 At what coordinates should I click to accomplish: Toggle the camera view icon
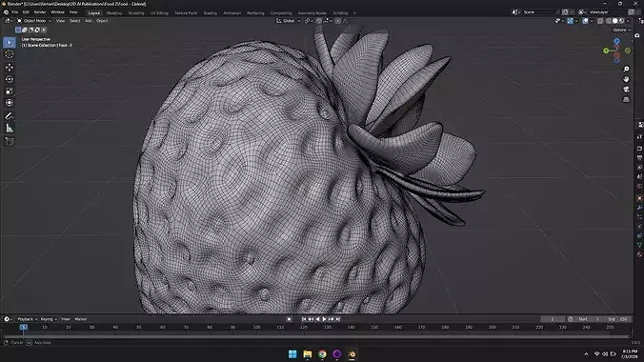coord(626,90)
